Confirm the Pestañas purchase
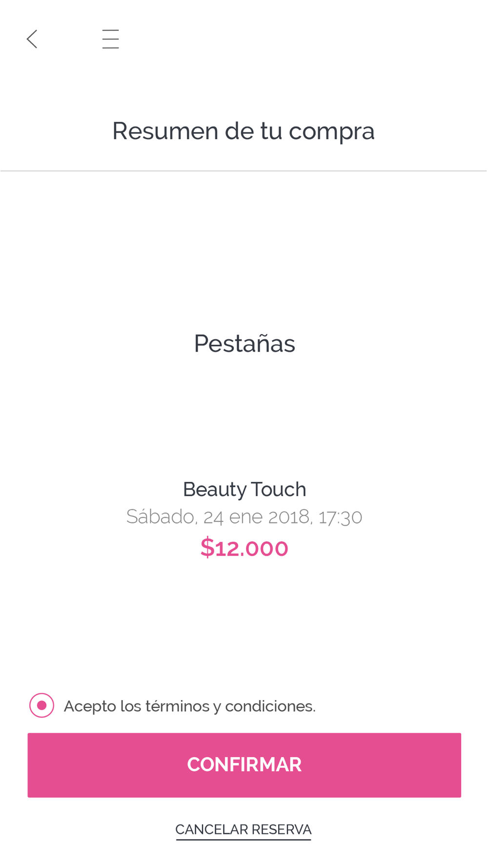Image resolution: width=488 pixels, height=868 pixels. 244,765
